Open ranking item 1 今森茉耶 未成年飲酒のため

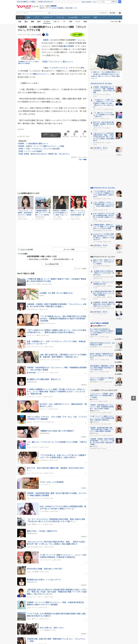coord(104,90)
